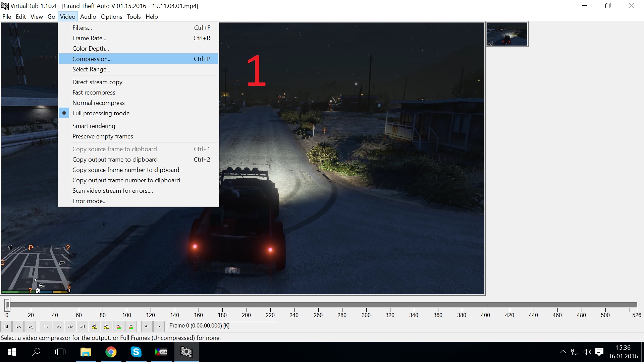This screenshot has width=644, height=362.
Task: Click the output video thumbnail pane
Action: 507,34
